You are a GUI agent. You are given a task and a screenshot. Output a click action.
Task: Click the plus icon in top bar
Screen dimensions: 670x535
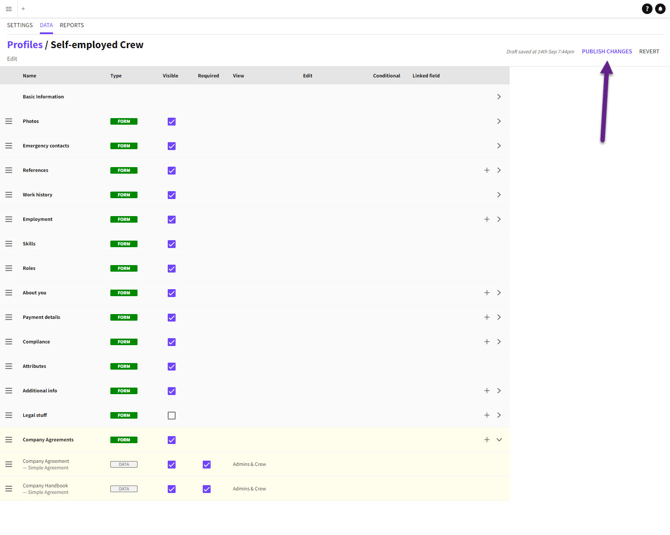23,9
